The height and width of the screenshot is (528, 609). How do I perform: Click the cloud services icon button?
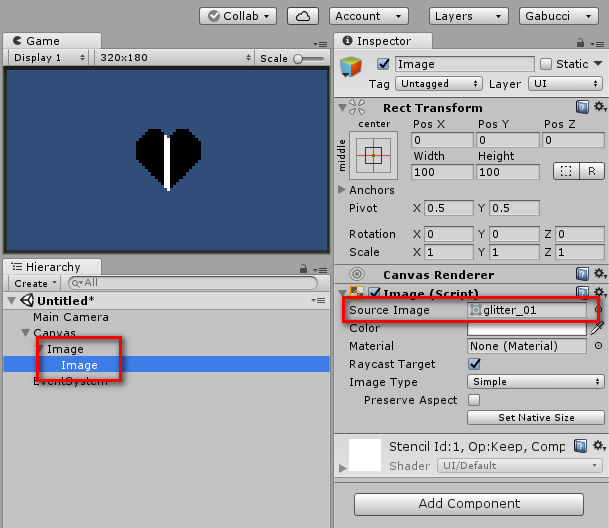pos(303,16)
